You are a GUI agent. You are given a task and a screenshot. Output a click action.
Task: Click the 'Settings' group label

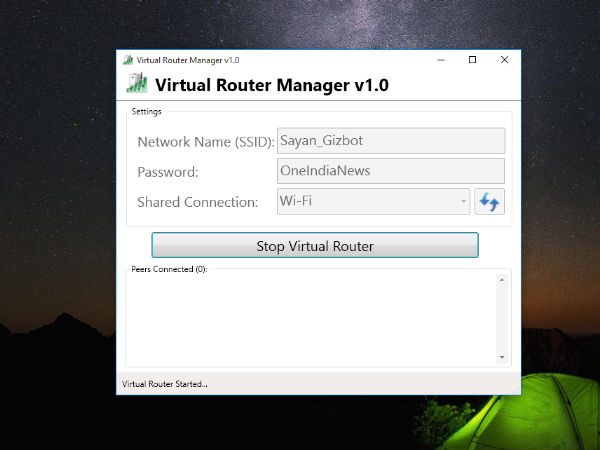pos(147,111)
